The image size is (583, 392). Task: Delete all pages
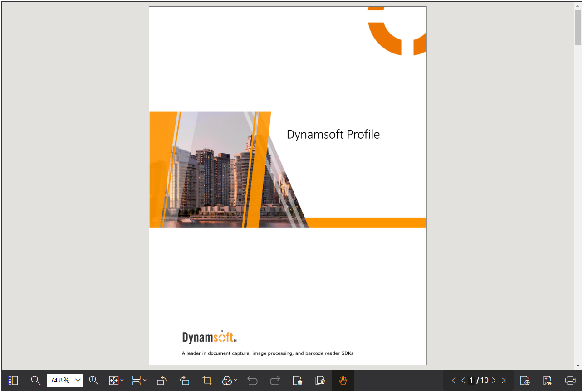point(320,381)
